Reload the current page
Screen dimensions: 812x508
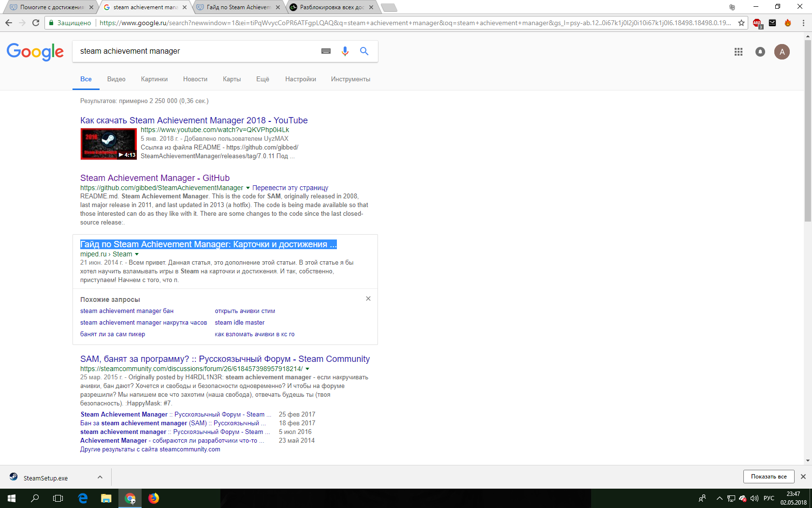coord(36,23)
